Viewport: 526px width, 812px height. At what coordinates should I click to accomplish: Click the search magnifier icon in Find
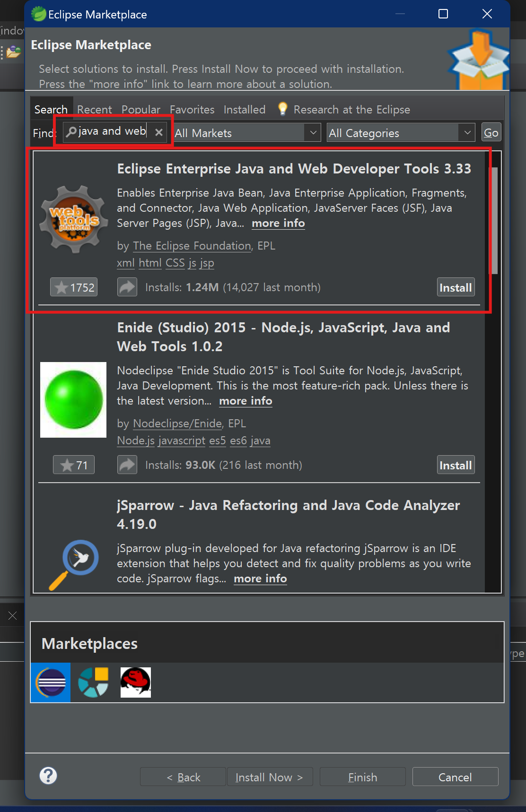(71, 132)
